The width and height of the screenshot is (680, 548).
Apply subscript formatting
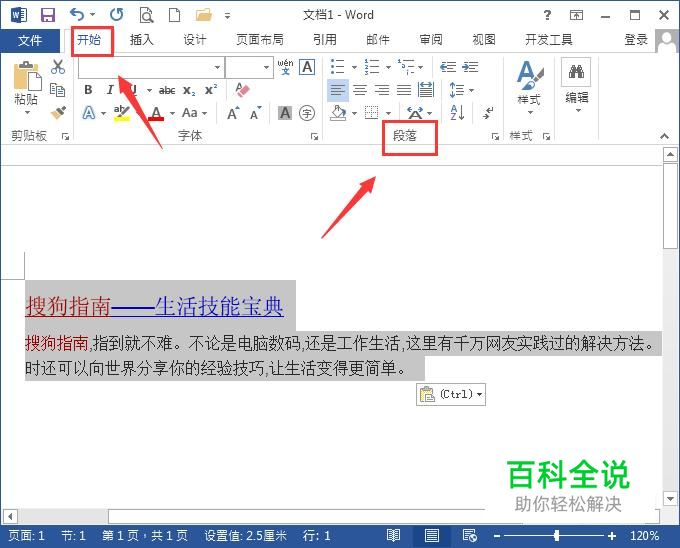(189, 90)
